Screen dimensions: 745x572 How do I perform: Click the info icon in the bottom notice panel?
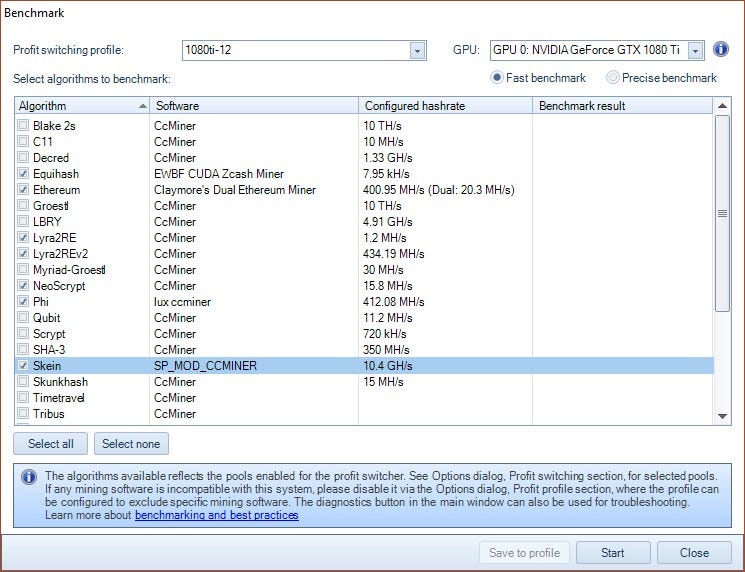coord(29,477)
